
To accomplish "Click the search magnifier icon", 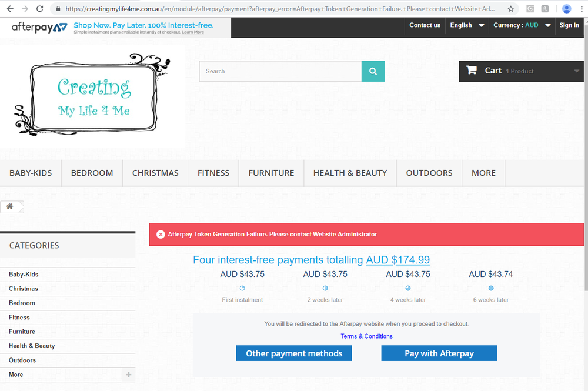I will pyautogui.click(x=372, y=71).
